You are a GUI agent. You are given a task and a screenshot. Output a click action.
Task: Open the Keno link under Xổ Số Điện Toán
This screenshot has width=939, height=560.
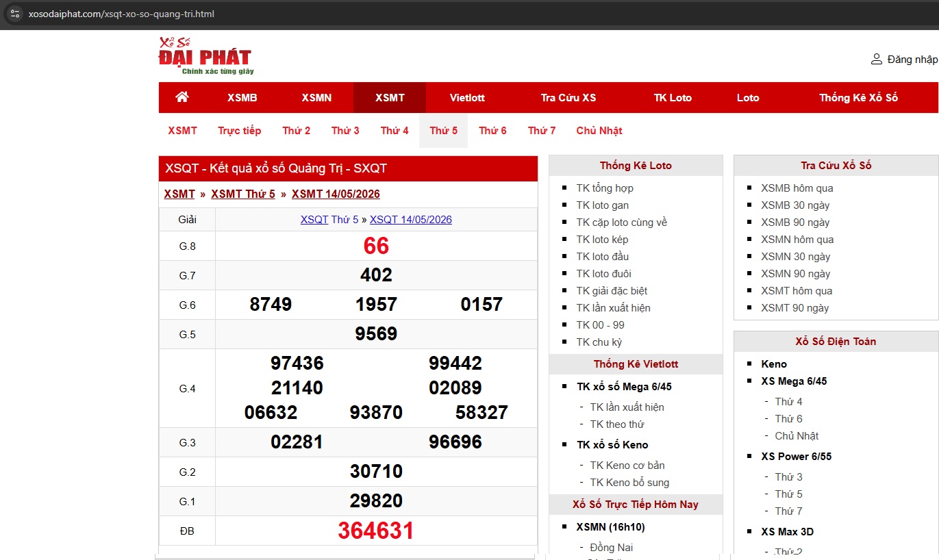(774, 364)
